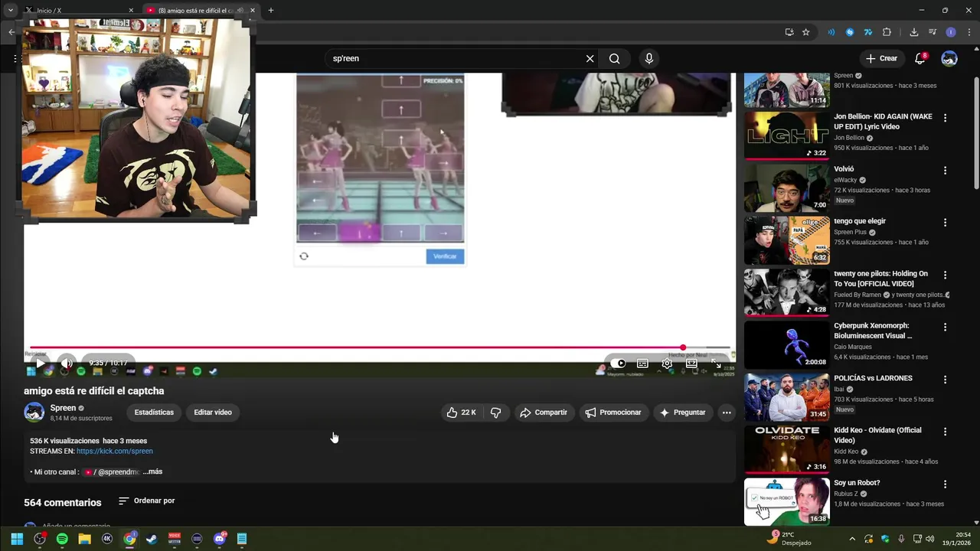Open more actions menu beside Preguntar

click(727, 412)
